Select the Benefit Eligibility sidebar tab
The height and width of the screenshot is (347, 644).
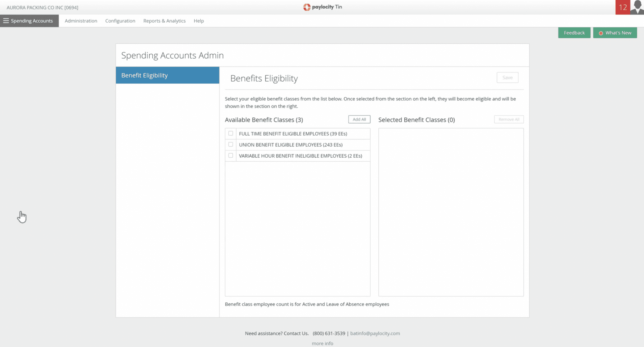[x=167, y=75]
